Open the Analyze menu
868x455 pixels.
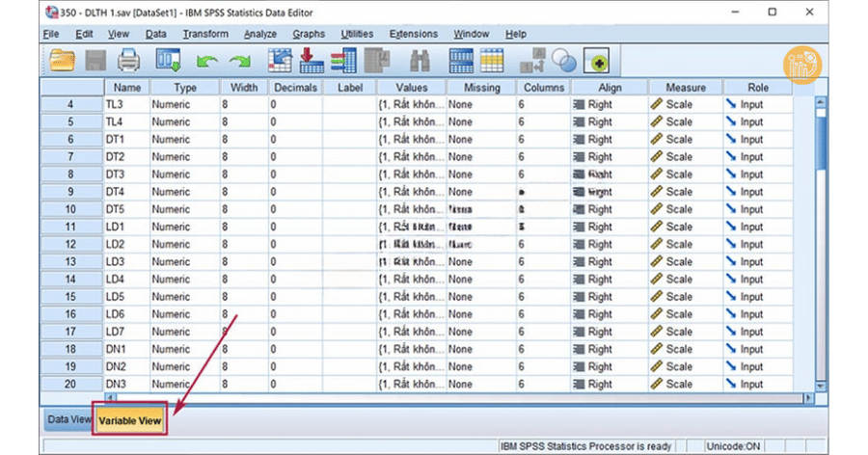click(260, 34)
